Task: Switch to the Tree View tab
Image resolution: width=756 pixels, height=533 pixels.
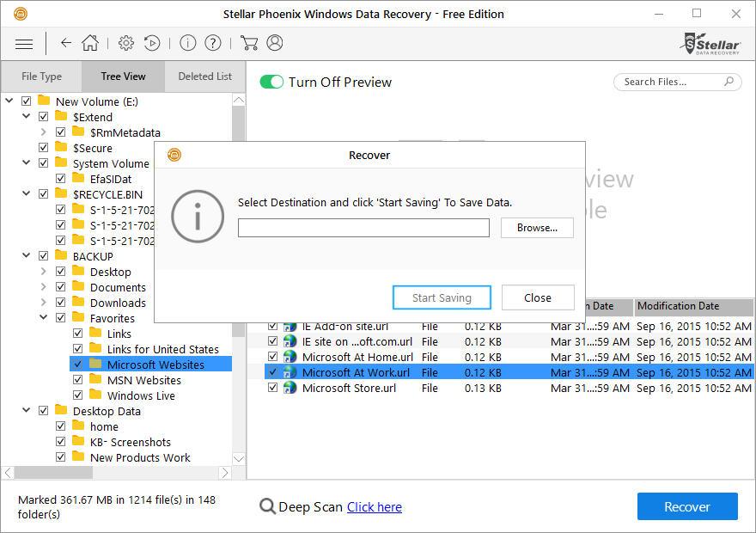Action: (x=124, y=77)
